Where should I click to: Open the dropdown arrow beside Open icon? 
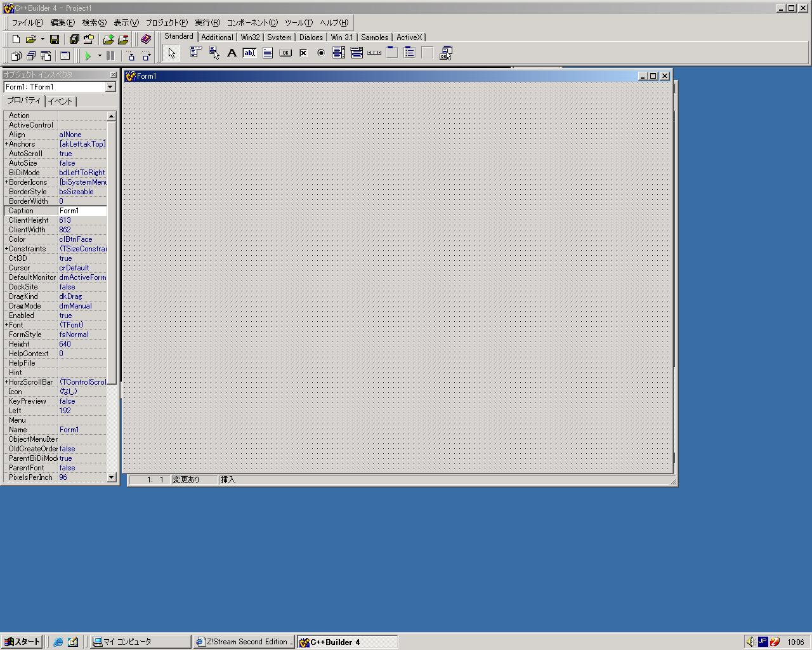(x=43, y=39)
